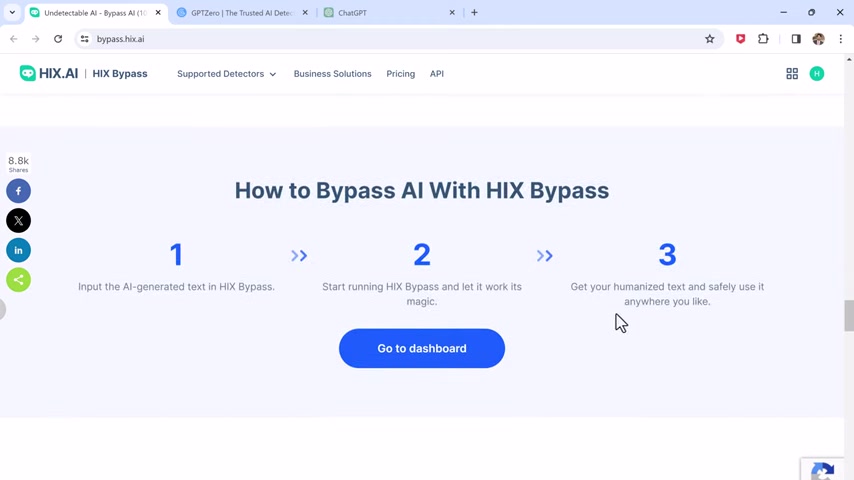Reload the current page
The height and width of the screenshot is (480, 854).
tap(58, 39)
